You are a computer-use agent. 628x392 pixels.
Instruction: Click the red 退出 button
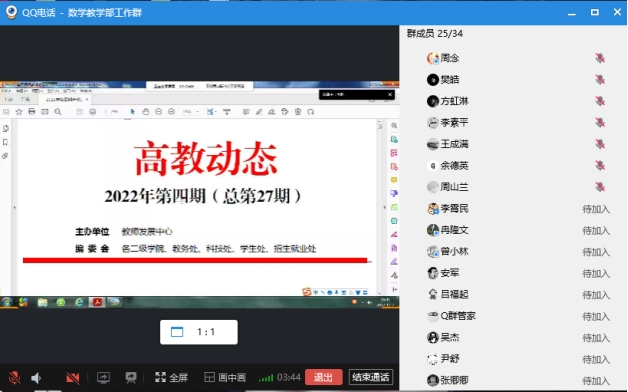(x=324, y=377)
